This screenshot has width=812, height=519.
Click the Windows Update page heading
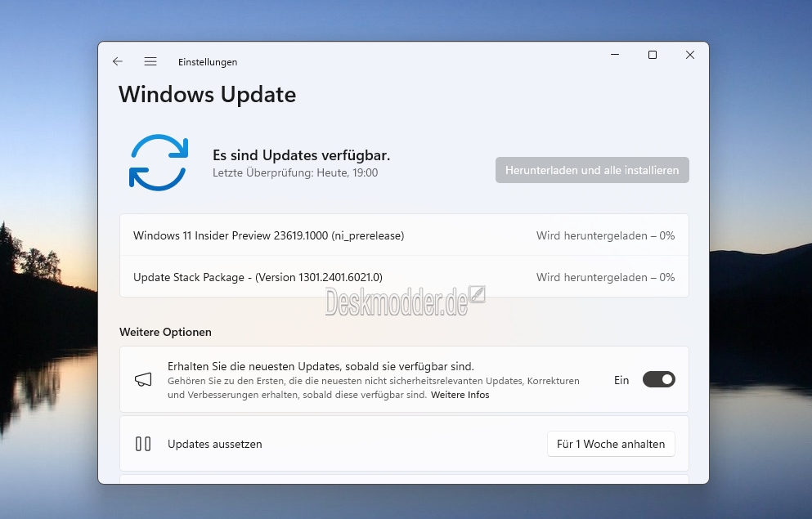click(x=207, y=95)
